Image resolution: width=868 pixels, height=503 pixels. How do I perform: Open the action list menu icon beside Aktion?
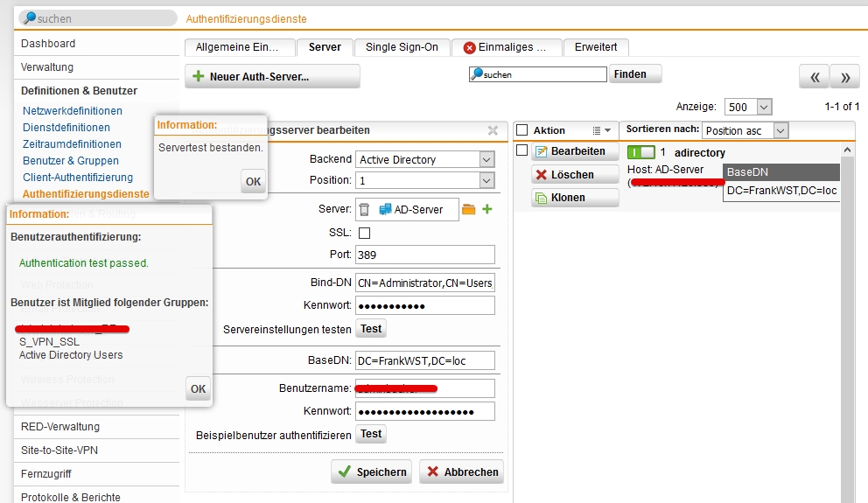pyautogui.click(x=602, y=130)
